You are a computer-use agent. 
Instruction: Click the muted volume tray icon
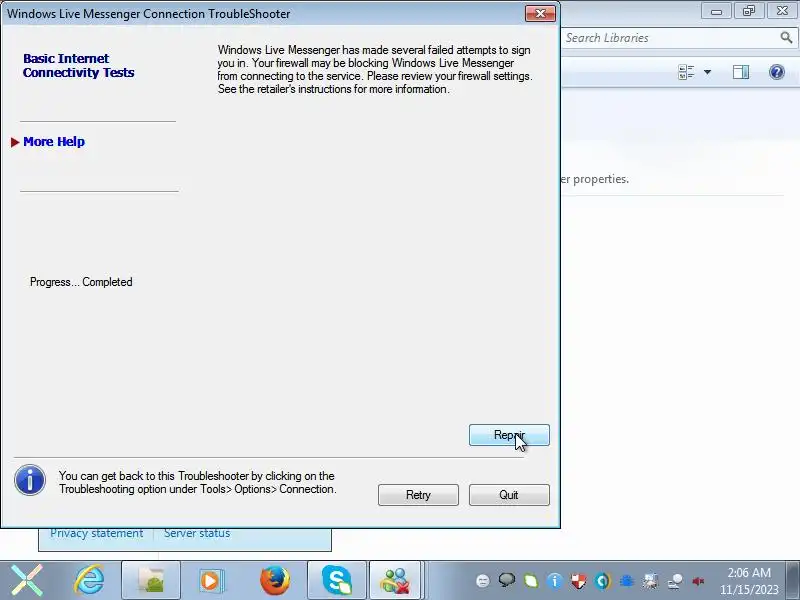[698, 581]
